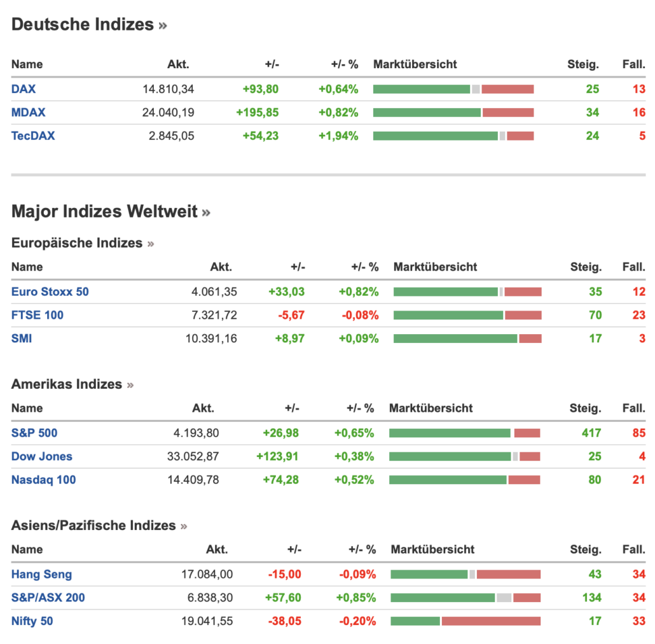
Task: Click the FTSE 100 market overview bar
Action: click(467, 315)
